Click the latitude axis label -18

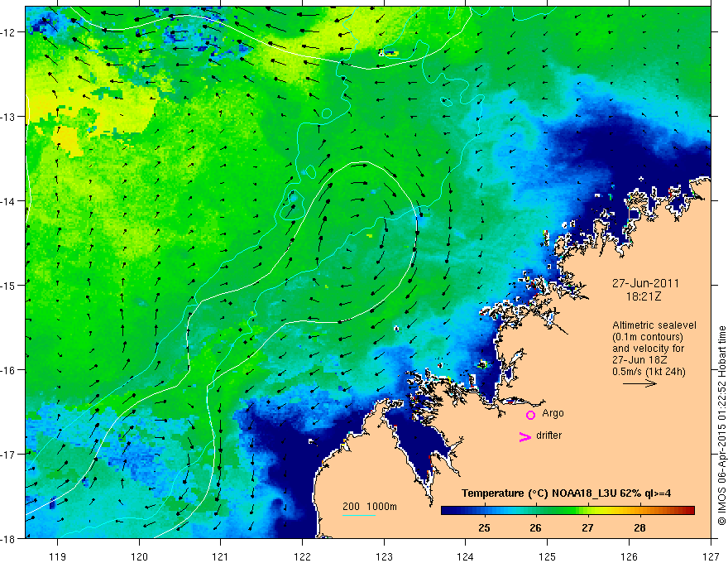(9, 538)
